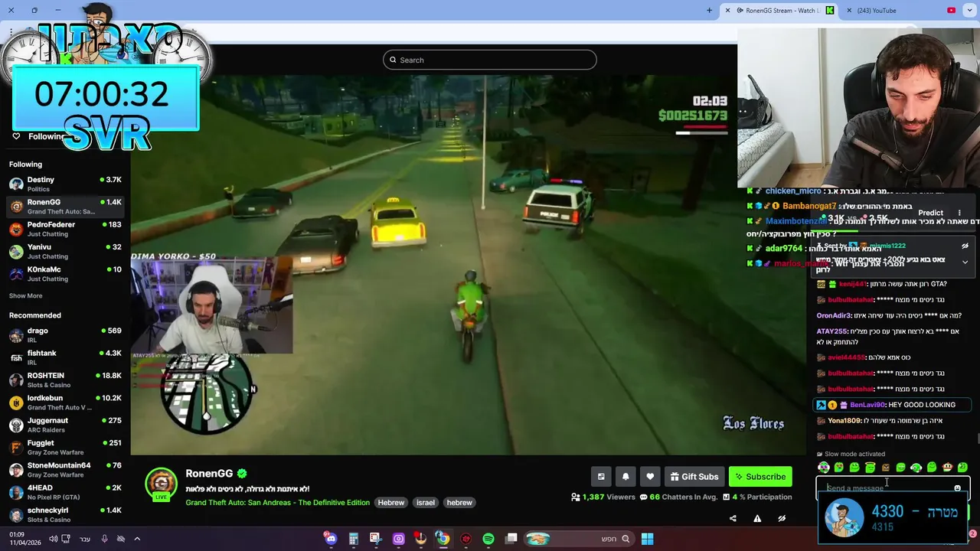This screenshot has width=980, height=551.
Task: Click the share stream icon
Action: [x=733, y=518]
